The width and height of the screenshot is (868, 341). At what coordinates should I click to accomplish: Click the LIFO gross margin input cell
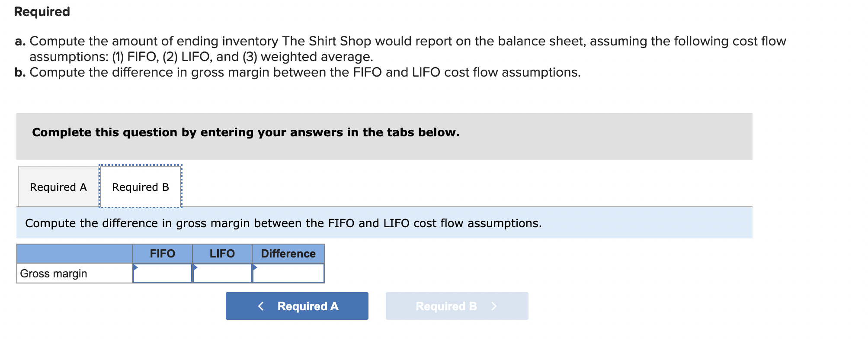point(223,273)
